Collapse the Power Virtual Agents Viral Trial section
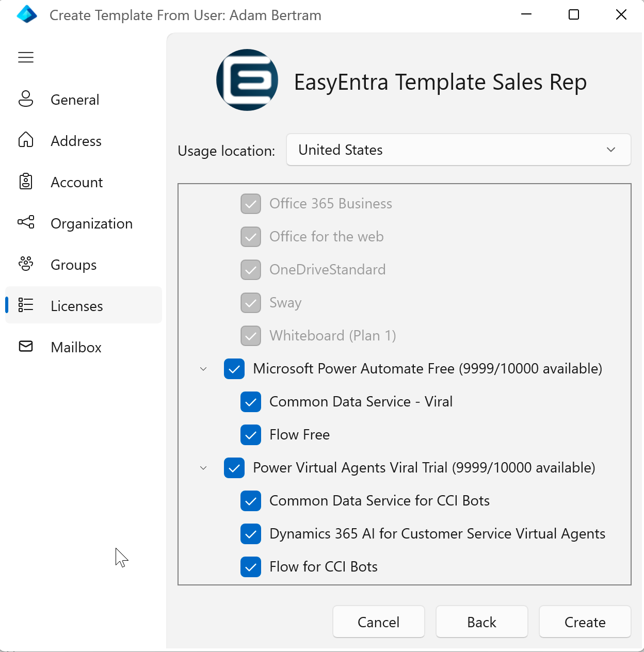 pos(203,468)
